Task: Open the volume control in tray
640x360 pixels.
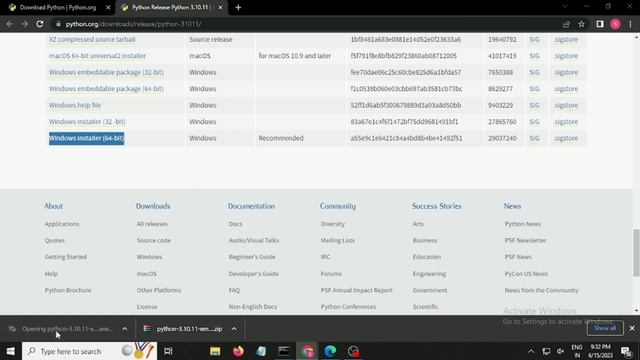Action: 561,351
